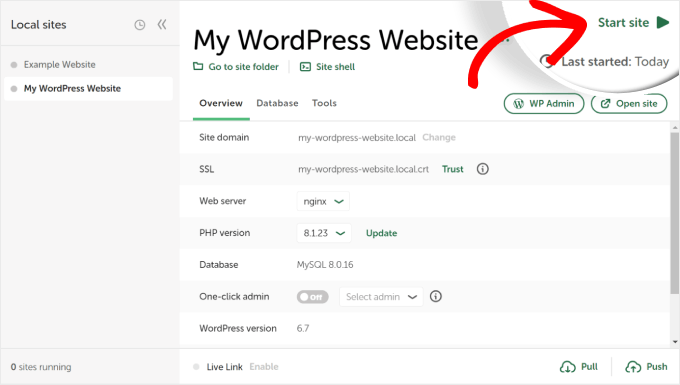Open the Web server nginx dropdown
This screenshot has width=680, height=385.
coord(323,201)
